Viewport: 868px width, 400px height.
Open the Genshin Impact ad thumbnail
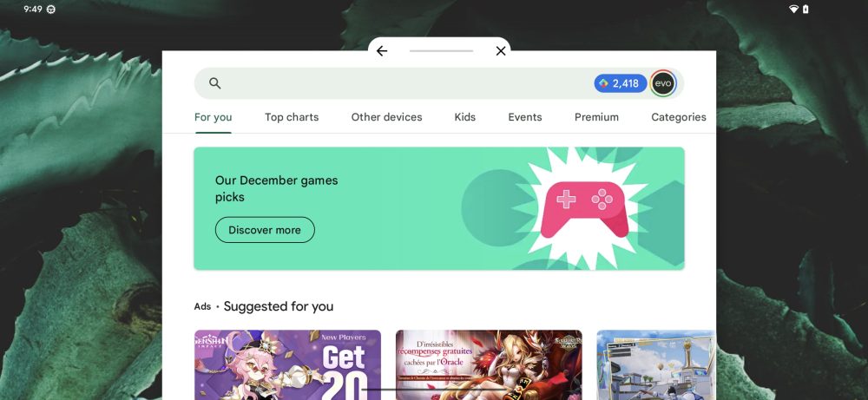(287, 365)
